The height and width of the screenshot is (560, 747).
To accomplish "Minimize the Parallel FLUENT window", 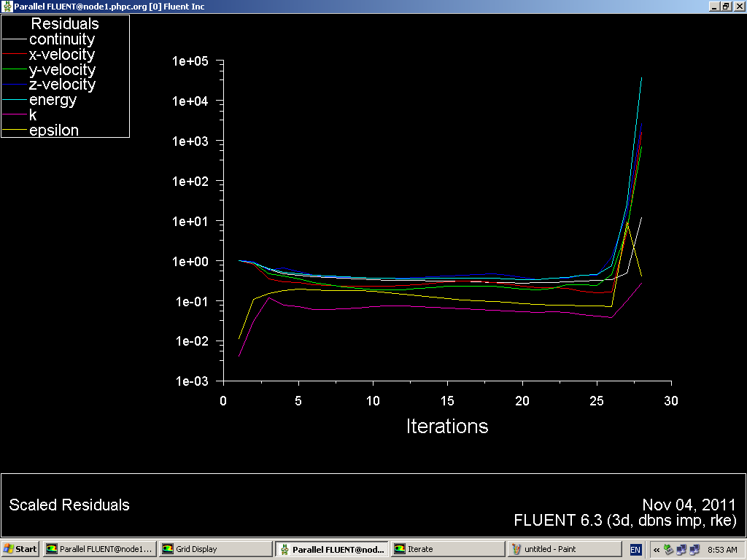I will point(713,7).
